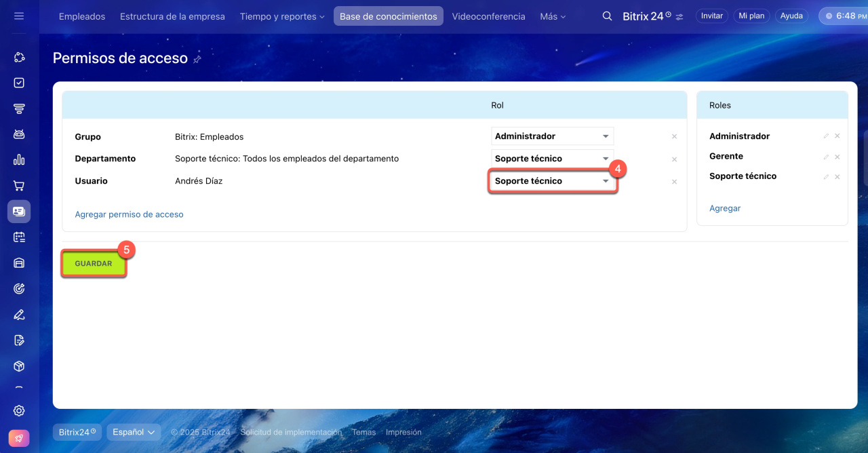Expand role dropdown for Andrés Díaz

pos(552,181)
